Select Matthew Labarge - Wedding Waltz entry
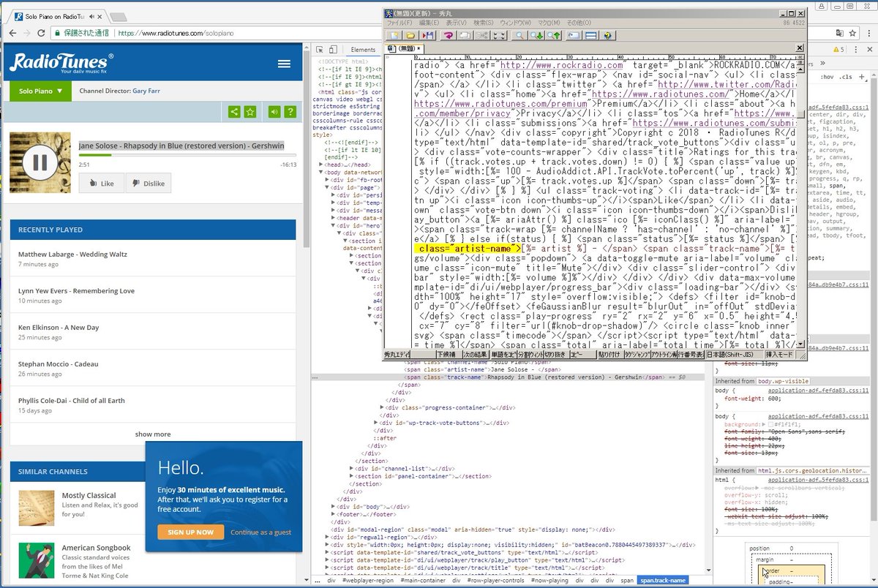 click(x=72, y=255)
